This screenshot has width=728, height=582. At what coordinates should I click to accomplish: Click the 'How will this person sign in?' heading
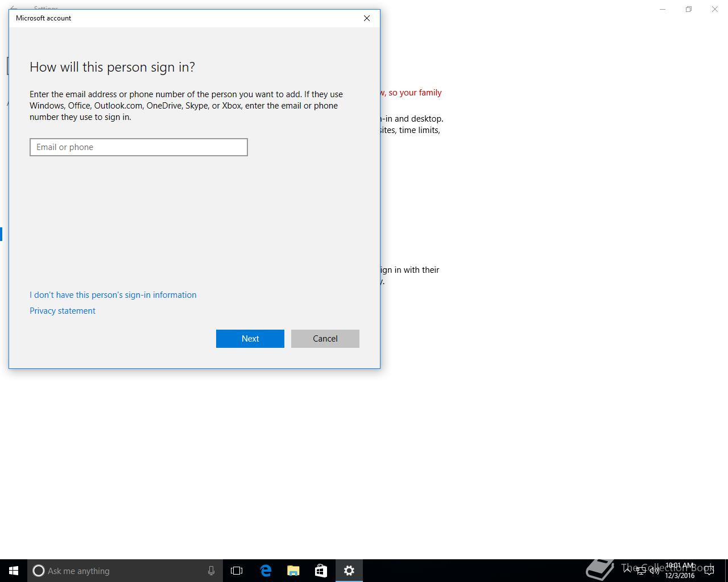click(x=112, y=67)
